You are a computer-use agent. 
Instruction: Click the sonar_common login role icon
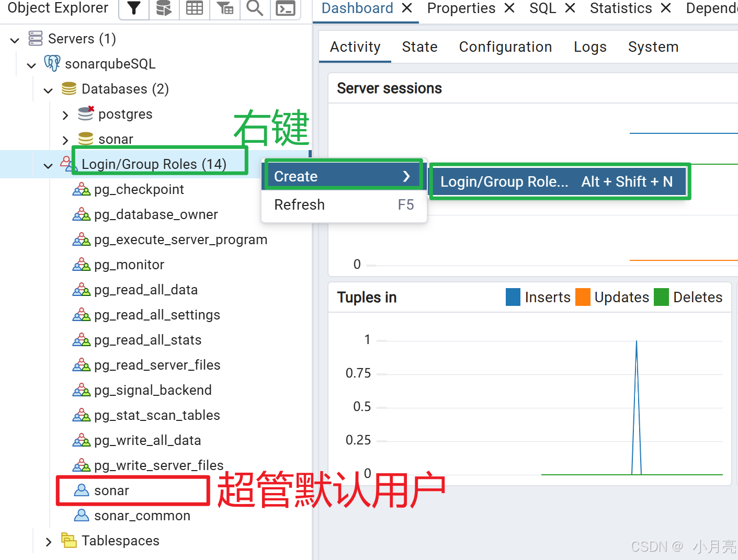tap(82, 515)
